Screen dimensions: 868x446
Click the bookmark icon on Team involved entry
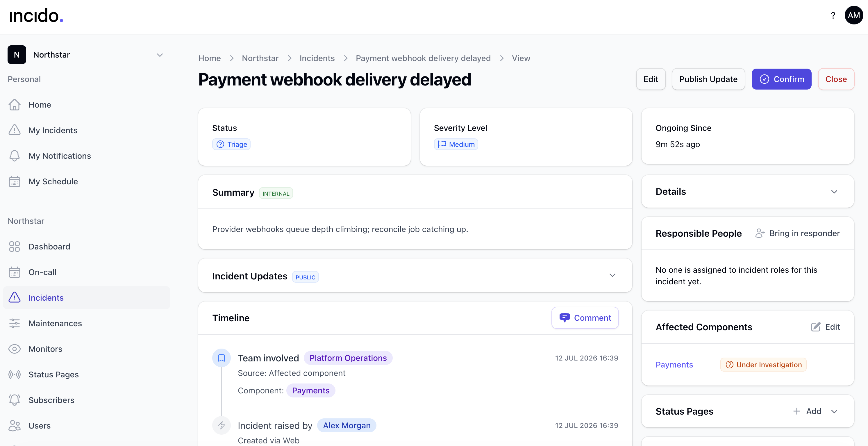pyautogui.click(x=222, y=358)
